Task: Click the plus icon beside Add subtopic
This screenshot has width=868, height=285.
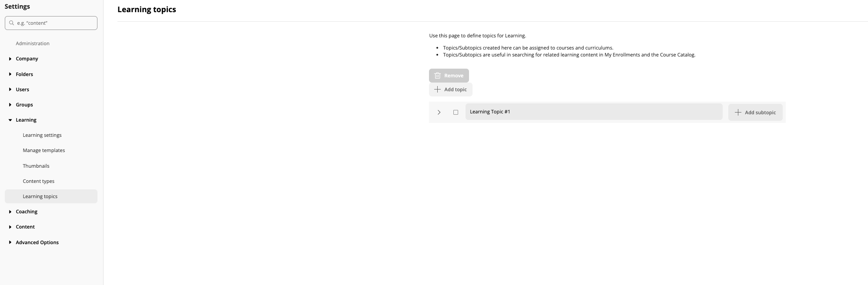Action: click(737, 113)
